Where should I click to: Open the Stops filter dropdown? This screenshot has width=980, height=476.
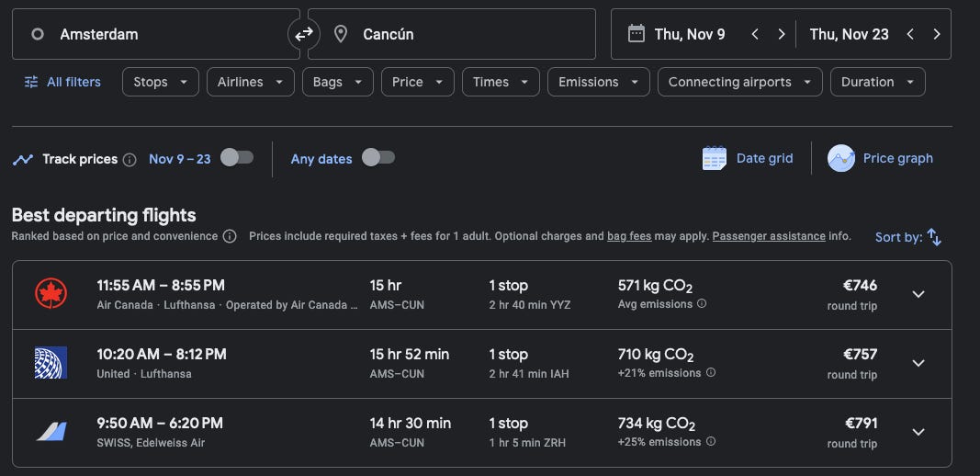pos(161,82)
